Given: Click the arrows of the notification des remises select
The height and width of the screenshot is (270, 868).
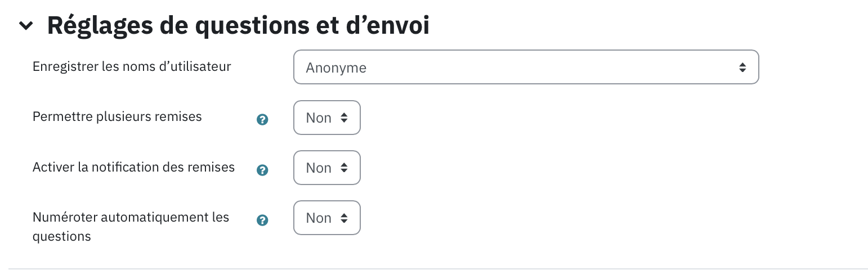Looking at the screenshot, I should point(344,168).
